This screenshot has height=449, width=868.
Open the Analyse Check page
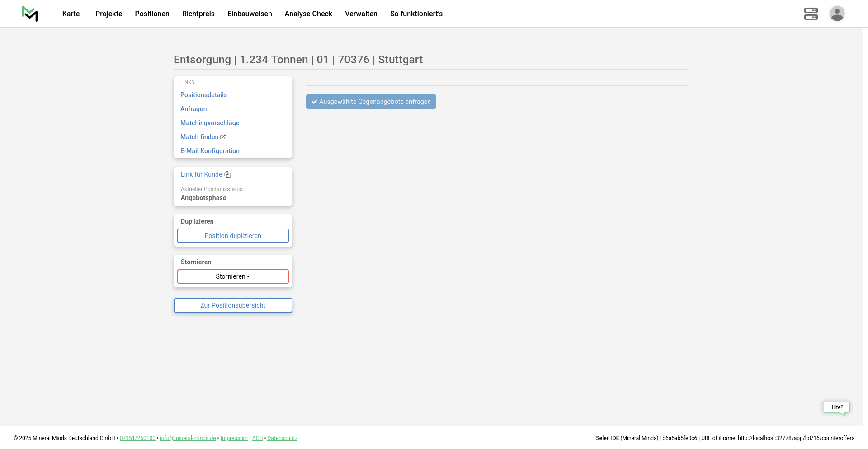click(308, 14)
